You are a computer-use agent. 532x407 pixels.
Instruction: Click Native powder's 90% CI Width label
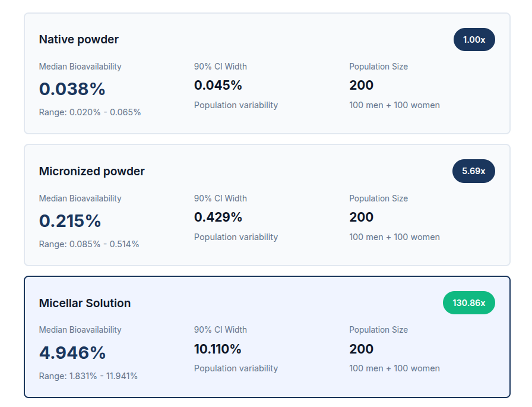220,67
